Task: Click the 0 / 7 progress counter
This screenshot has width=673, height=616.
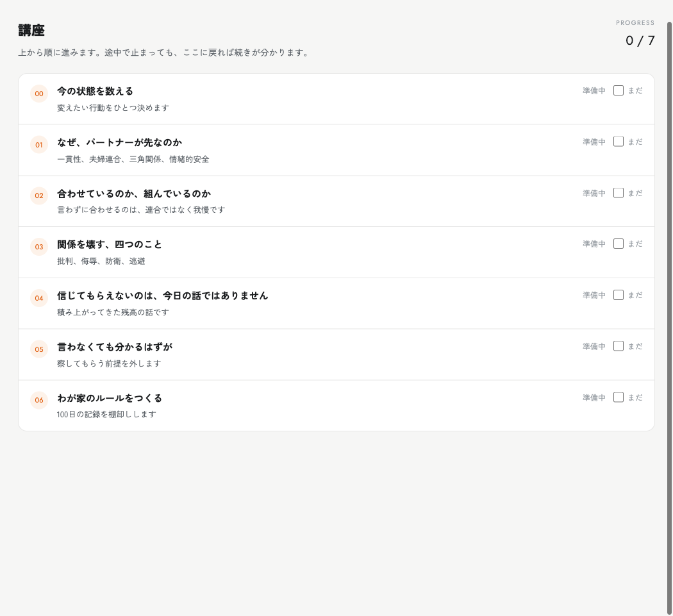Action: tap(640, 40)
